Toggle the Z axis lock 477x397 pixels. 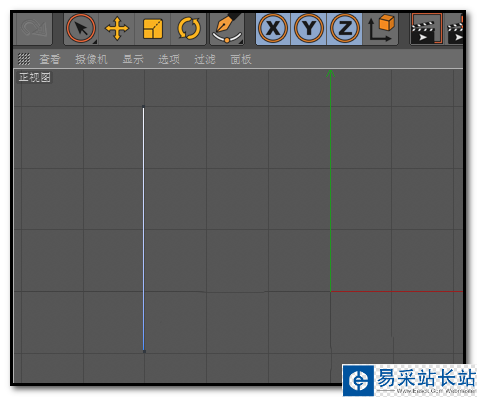pos(345,29)
